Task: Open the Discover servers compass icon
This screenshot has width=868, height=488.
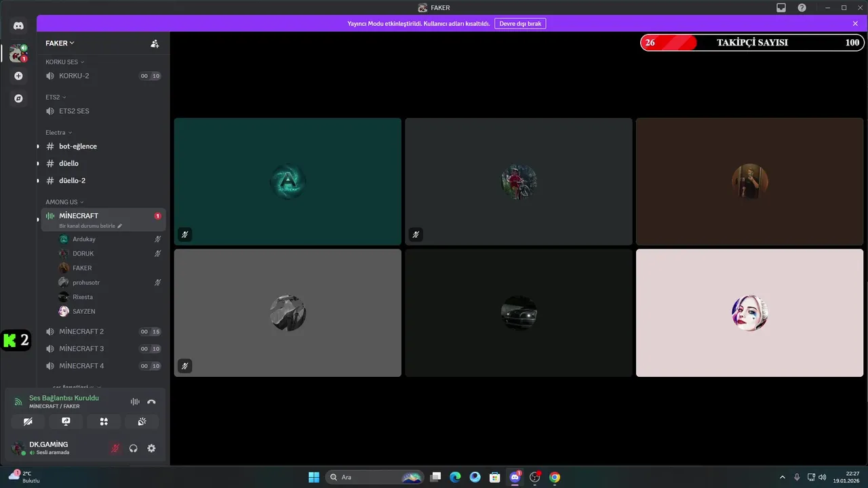Action: pos(18,98)
